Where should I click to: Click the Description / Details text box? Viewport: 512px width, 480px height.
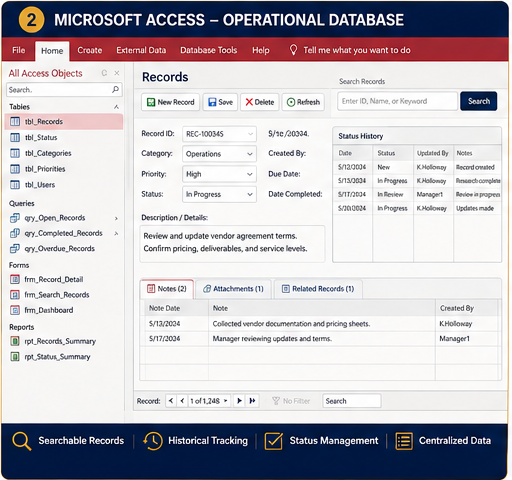(232, 244)
